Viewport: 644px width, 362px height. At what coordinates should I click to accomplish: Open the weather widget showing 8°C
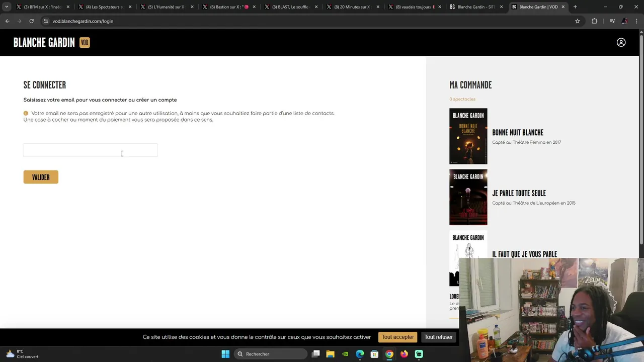pos(22,354)
